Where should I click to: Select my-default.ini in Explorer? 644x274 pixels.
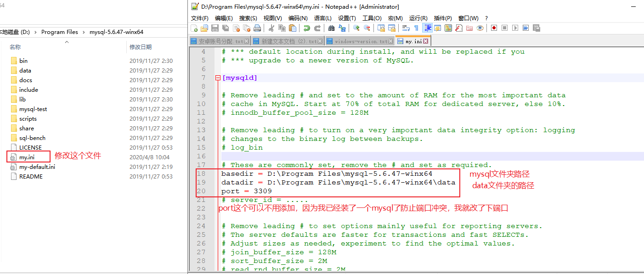tap(37, 167)
